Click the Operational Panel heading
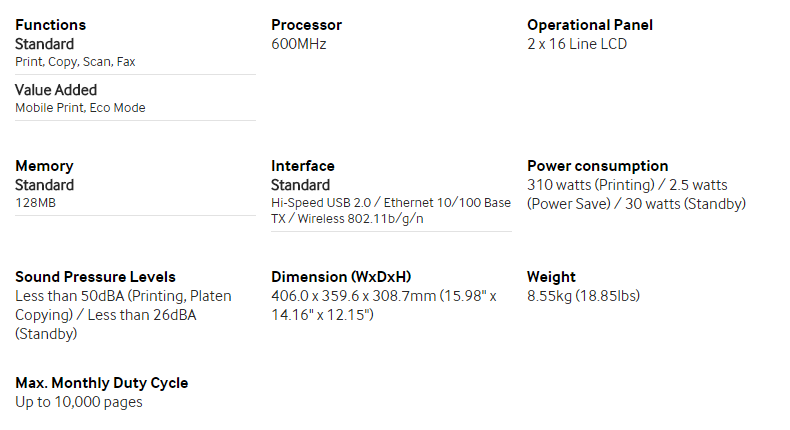The width and height of the screenshot is (790, 430). point(590,25)
